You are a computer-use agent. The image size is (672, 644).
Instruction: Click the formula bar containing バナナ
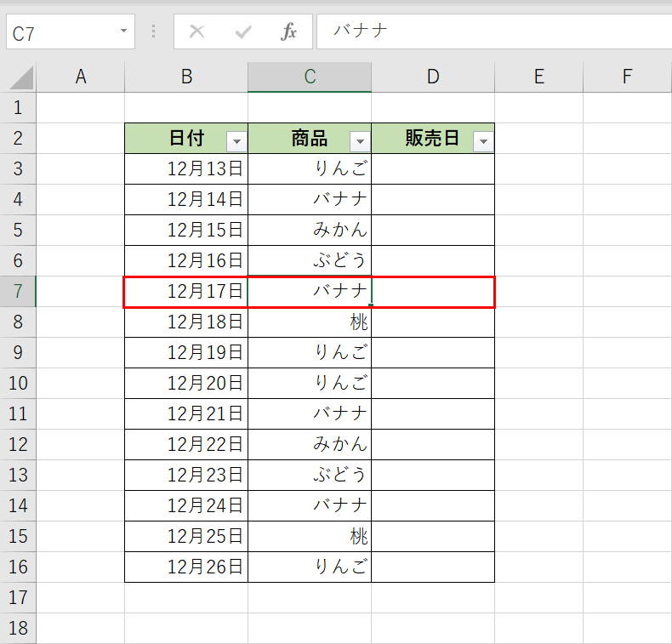(x=493, y=31)
